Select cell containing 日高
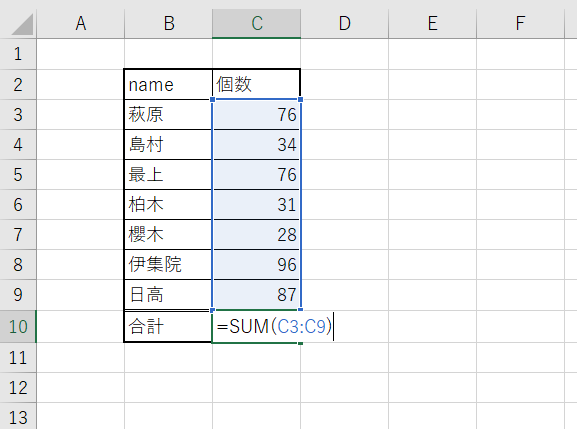This screenshot has height=429, width=577. (x=168, y=295)
